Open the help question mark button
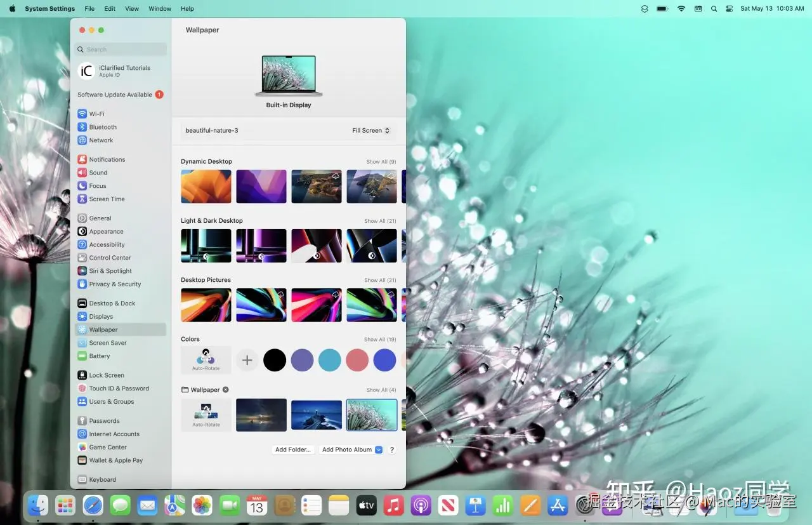This screenshot has height=525, width=812. (392, 449)
